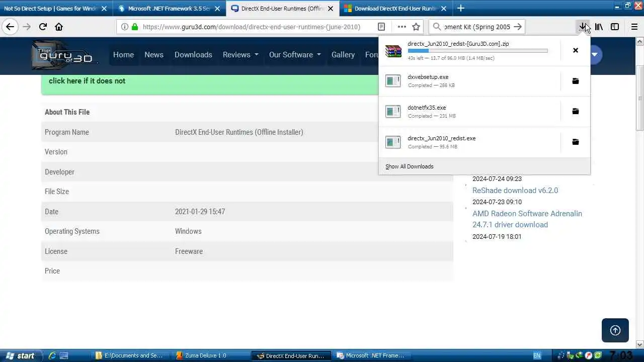Open containing folder for dotnetfx35.exe
644x362 pixels.
pyautogui.click(x=576, y=111)
